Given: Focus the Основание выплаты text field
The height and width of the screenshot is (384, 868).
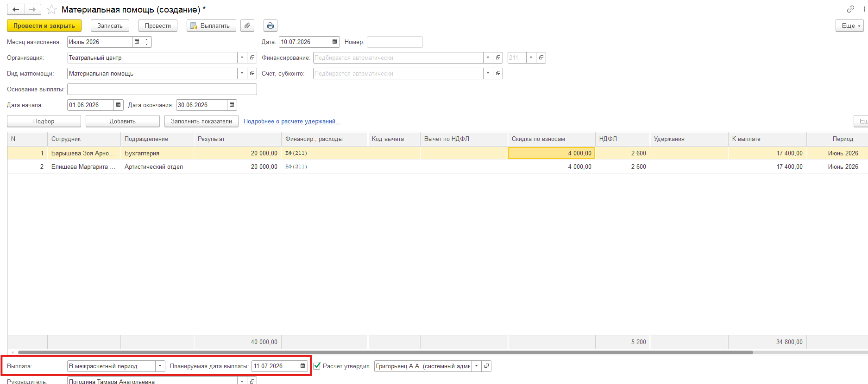Looking at the screenshot, I should (162, 89).
